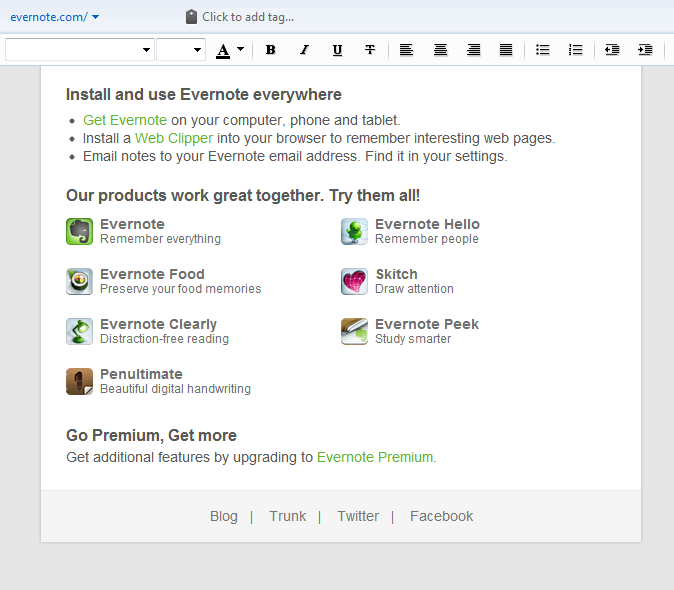
Task: Click the tag icon beside tag field
Action: click(x=191, y=17)
